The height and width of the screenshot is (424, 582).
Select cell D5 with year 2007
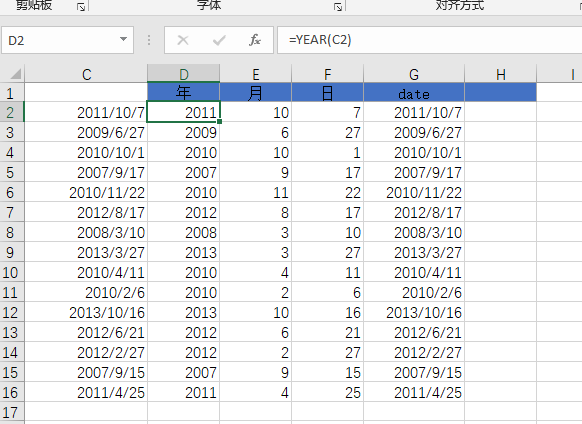point(184,172)
